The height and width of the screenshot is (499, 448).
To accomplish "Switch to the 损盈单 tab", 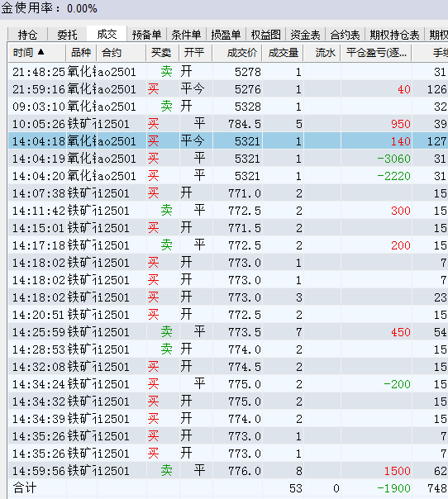I will 226,35.
